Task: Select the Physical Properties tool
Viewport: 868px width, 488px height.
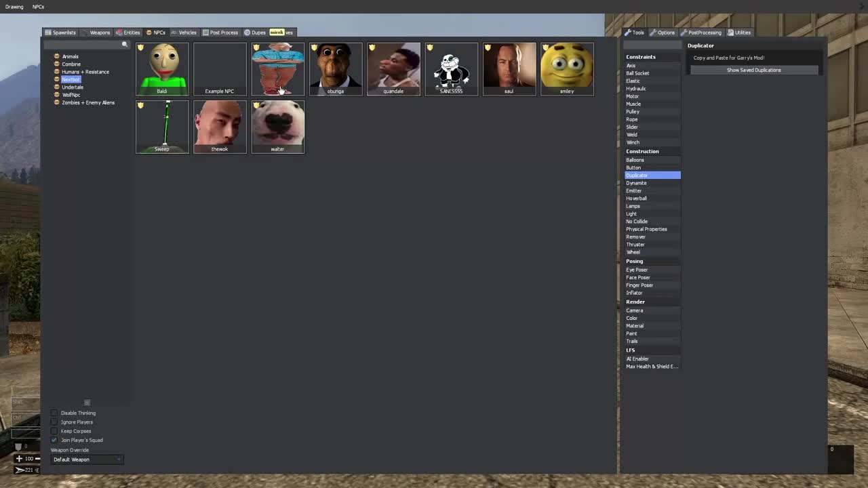Action: coord(652,229)
